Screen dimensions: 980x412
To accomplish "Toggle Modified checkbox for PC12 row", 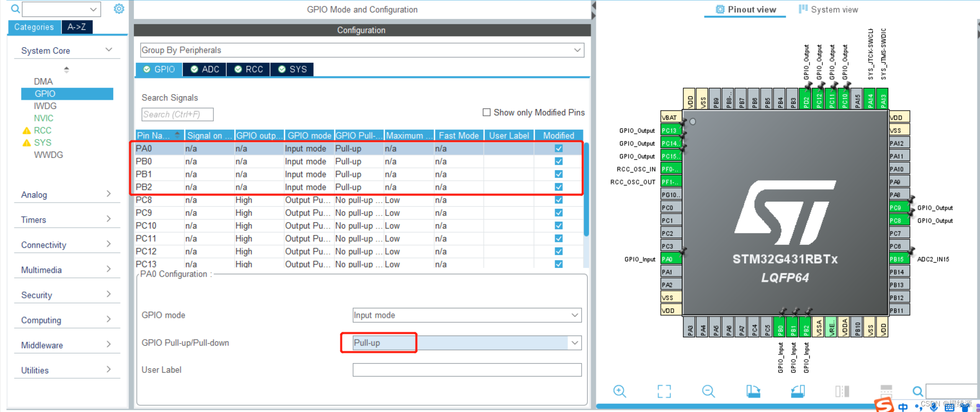I will (x=559, y=252).
